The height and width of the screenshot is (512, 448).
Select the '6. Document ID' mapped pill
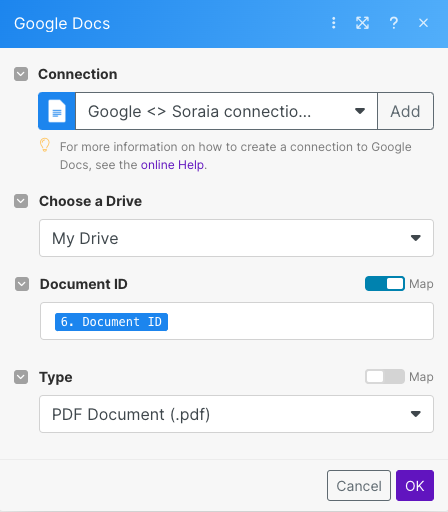coord(111,322)
